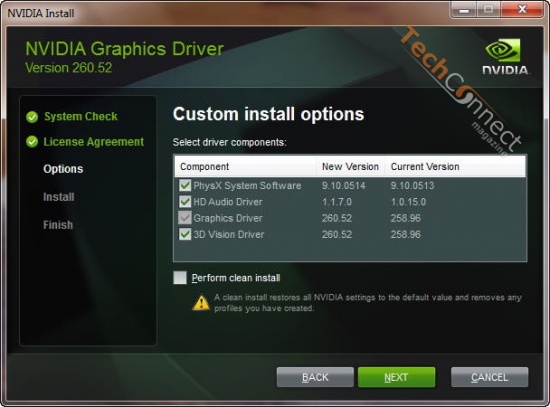
Task: Select the Install step in sidebar
Action: click(x=59, y=197)
